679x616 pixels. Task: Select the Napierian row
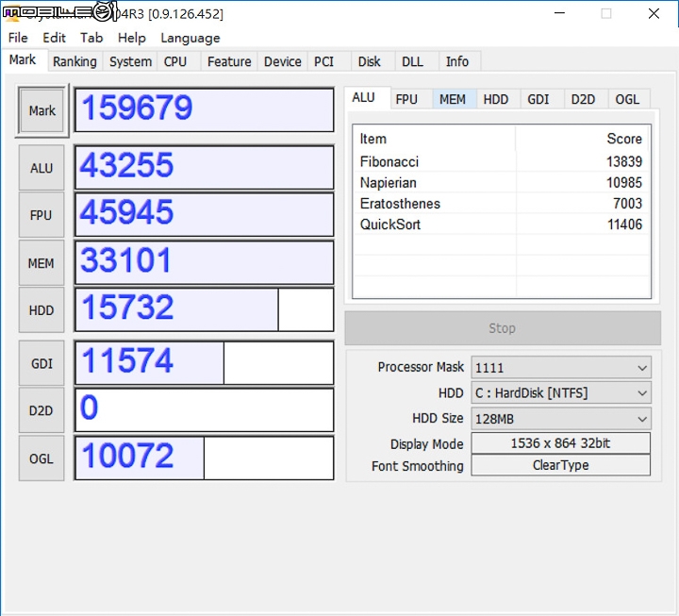502,182
